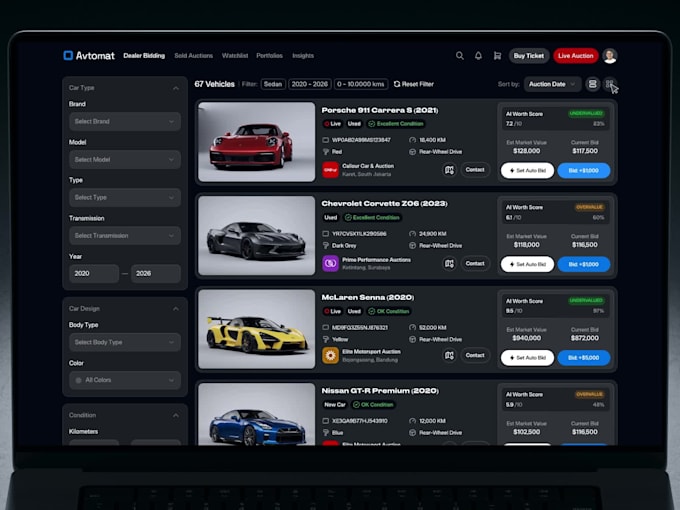Open notifications bell icon
Image resolution: width=680 pixels, height=510 pixels.
click(x=478, y=56)
